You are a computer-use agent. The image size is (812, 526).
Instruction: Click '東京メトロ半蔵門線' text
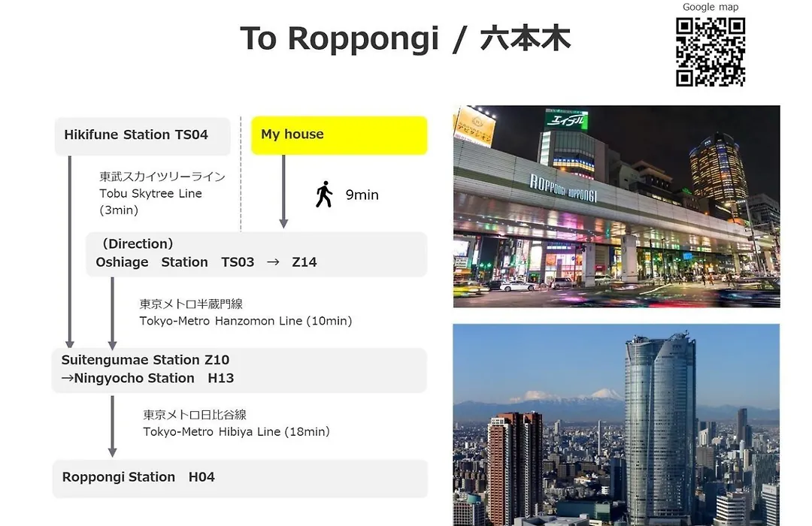point(191,304)
